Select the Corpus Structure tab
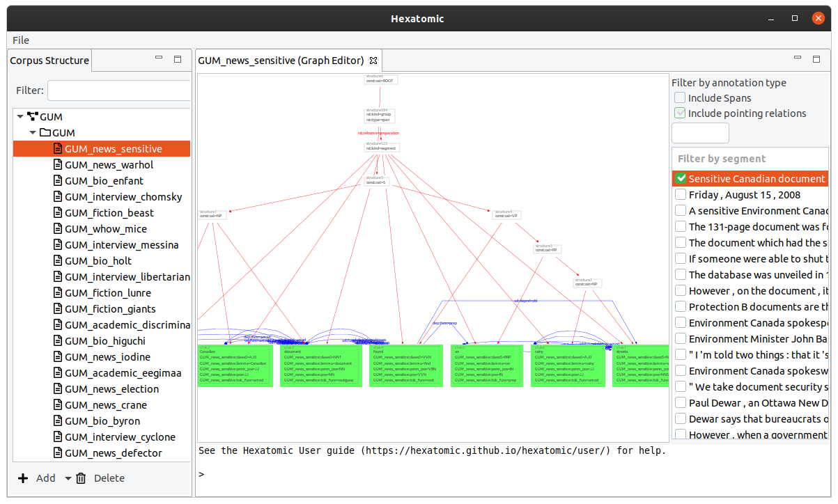This screenshot has width=838, height=504. pyautogui.click(x=49, y=61)
